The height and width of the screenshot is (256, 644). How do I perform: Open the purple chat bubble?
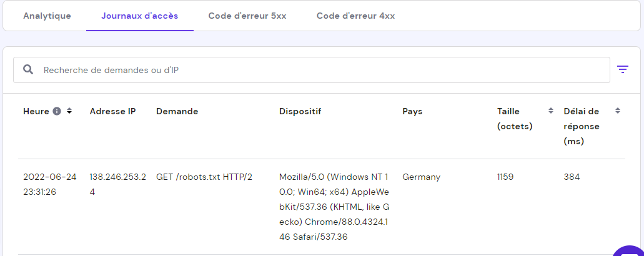[628, 251]
